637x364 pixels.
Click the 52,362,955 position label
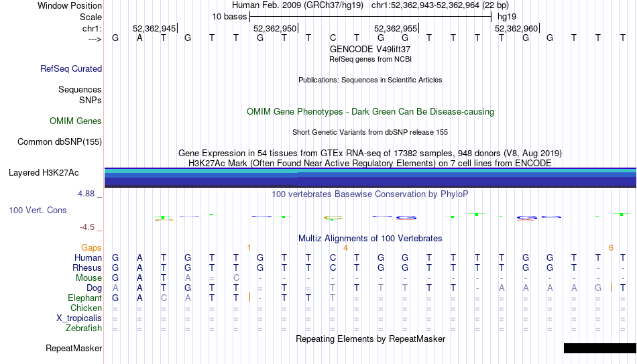point(396,28)
